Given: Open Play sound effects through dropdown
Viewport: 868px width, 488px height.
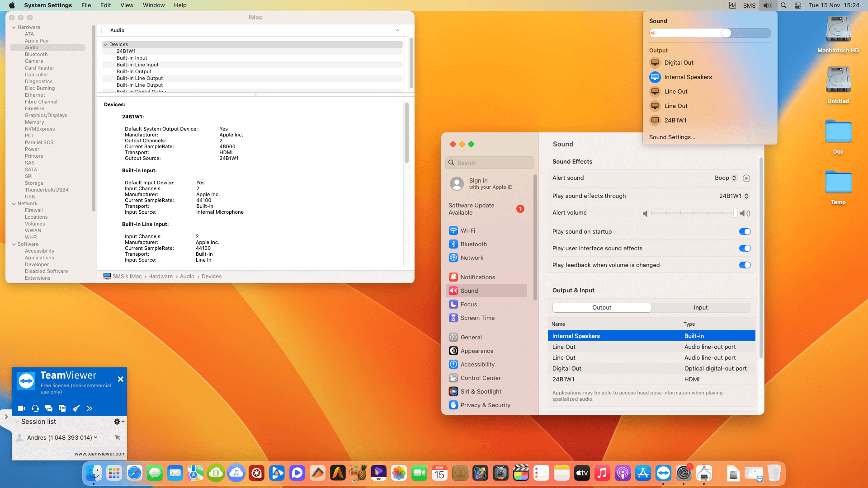Looking at the screenshot, I should point(734,196).
